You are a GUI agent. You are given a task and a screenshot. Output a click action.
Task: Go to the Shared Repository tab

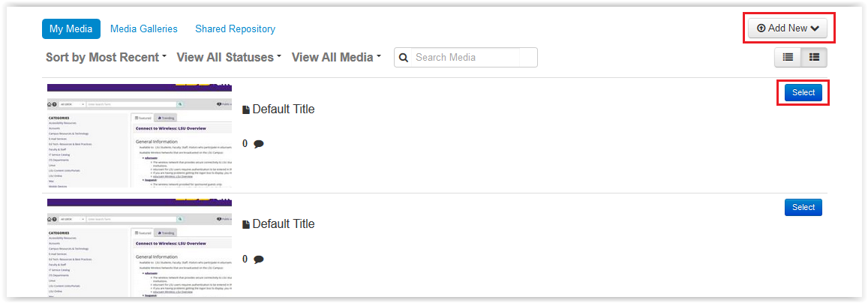tap(236, 28)
